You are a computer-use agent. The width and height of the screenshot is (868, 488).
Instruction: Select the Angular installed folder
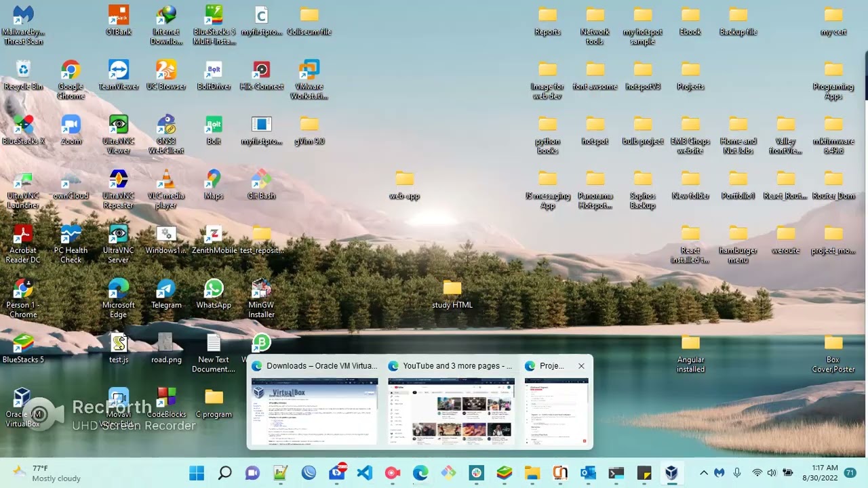coord(690,353)
